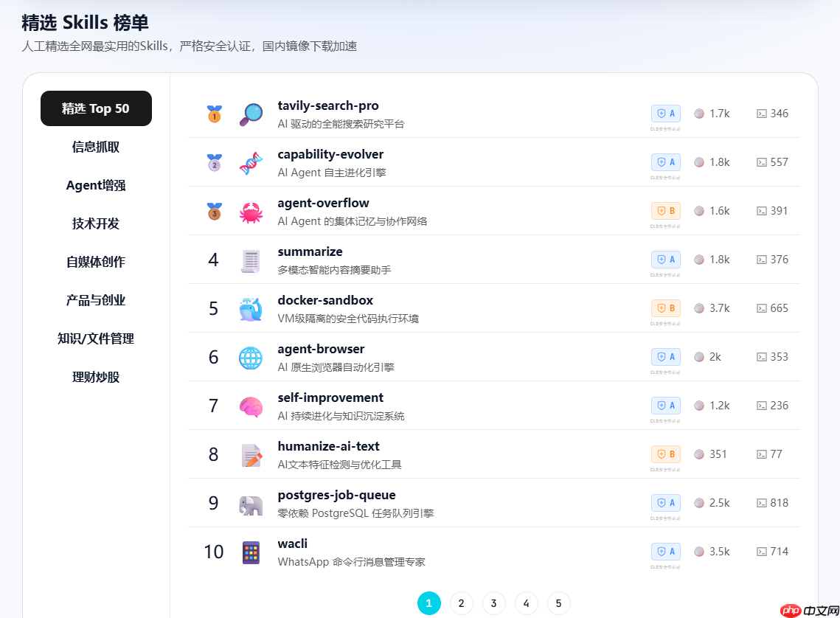
Task: Open the 技术开发 category
Action: pyautogui.click(x=96, y=224)
